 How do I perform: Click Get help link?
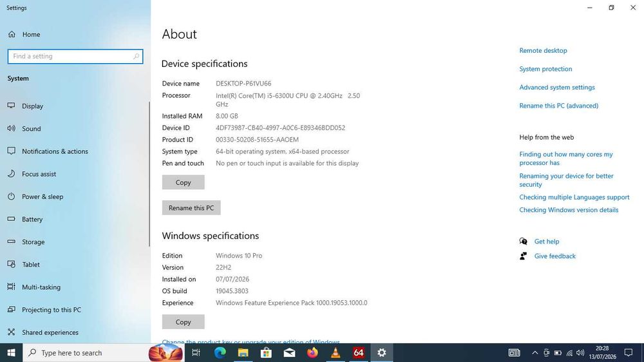(547, 242)
